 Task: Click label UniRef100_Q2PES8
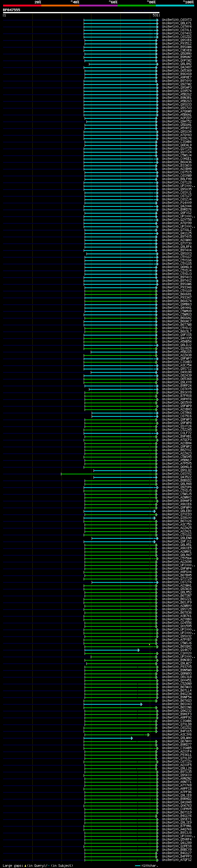tap(176, 846)
